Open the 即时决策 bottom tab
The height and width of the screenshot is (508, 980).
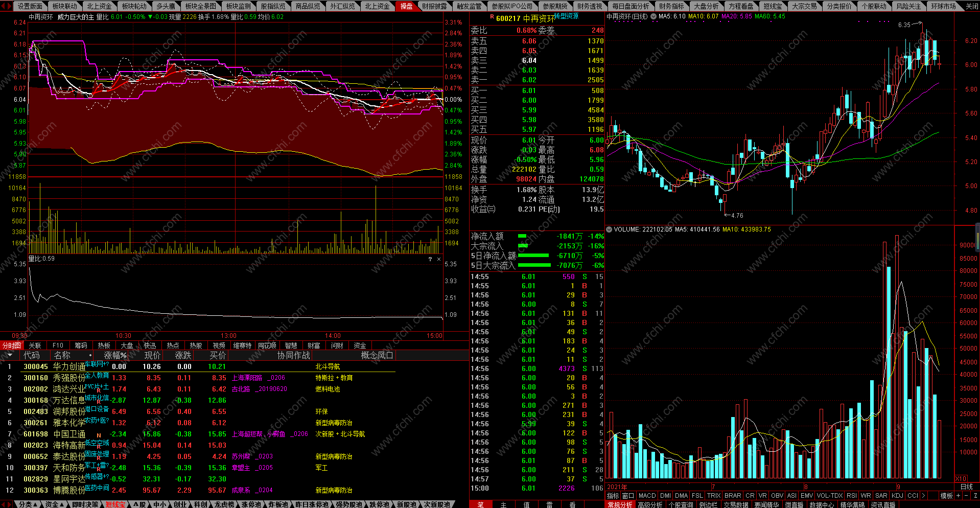[x=85, y=504]
